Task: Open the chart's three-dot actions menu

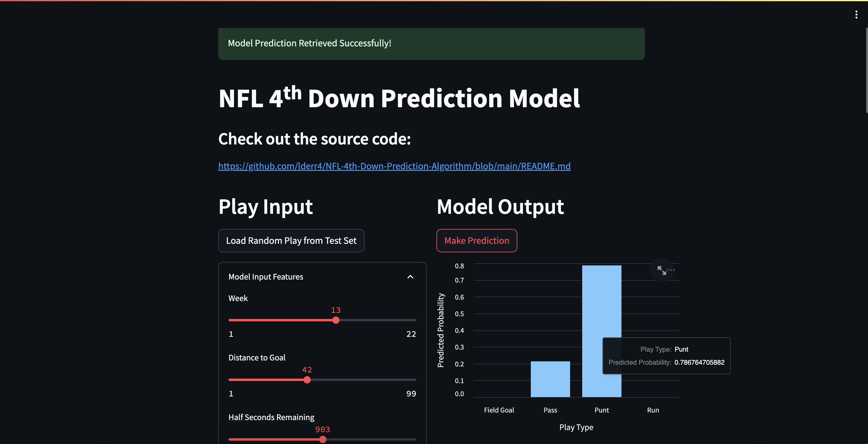Action: click(672, 270)
